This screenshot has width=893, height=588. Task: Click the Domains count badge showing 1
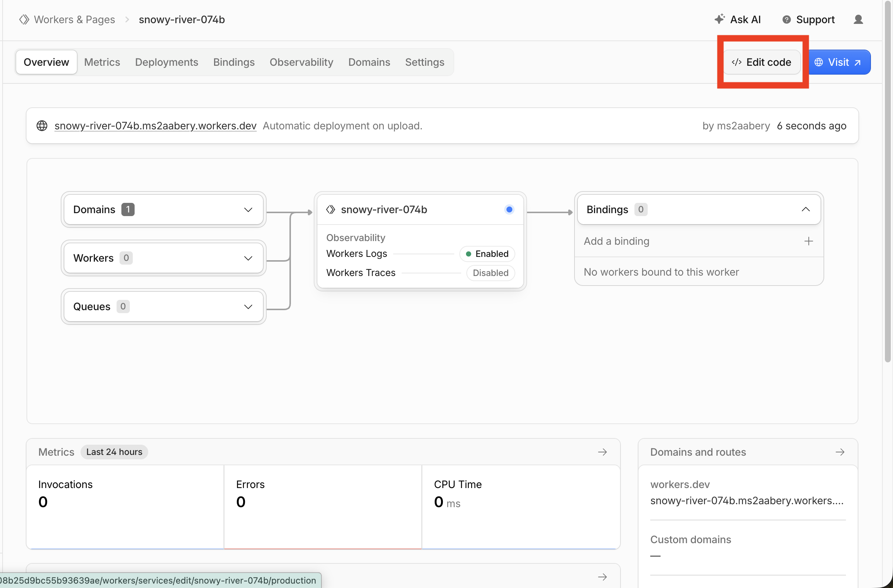click(128, 209)
